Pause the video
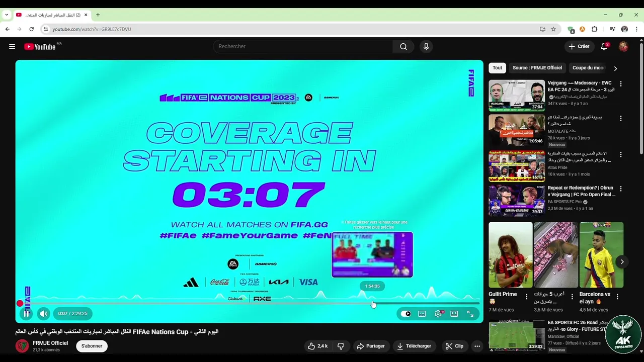The image size is (644, 362). coord(27,314)
